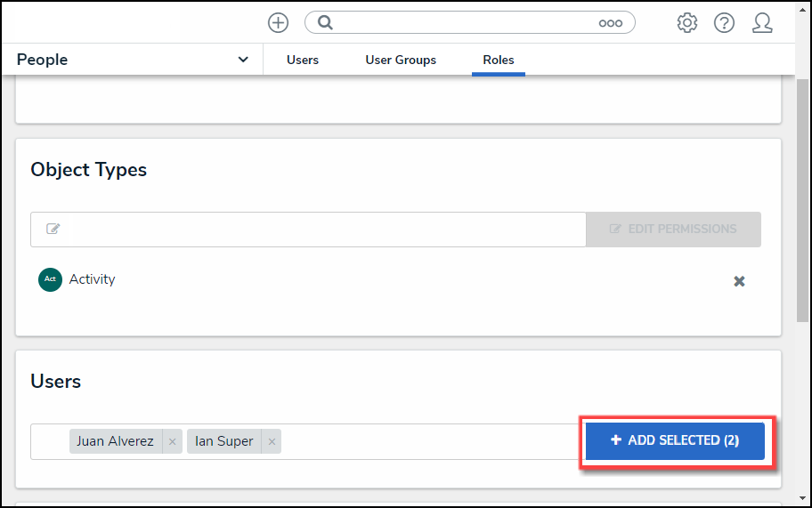Click the green Act icon beside Activity

pos(50,279)
